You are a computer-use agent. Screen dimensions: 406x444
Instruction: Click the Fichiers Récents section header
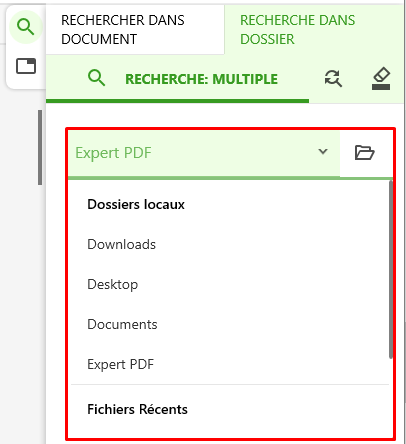[137, 409]
